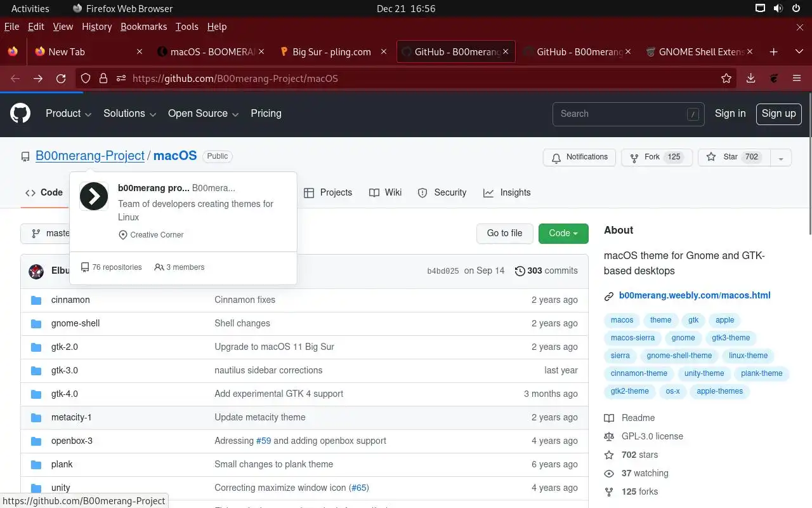Open Firefox hamburger application menu
This screenshot has height=508, width=812.
pos(797,79)
